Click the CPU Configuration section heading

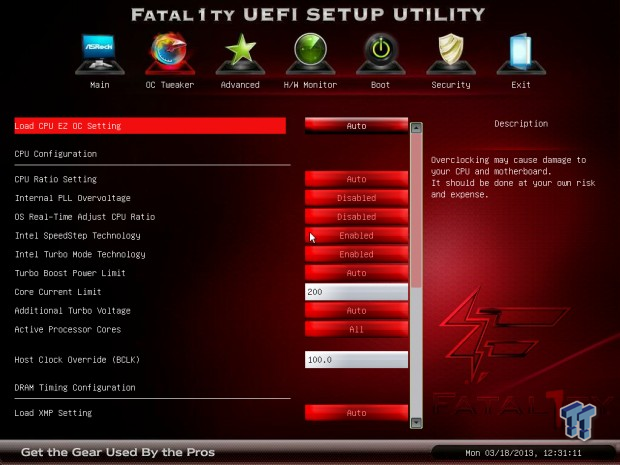55,154
